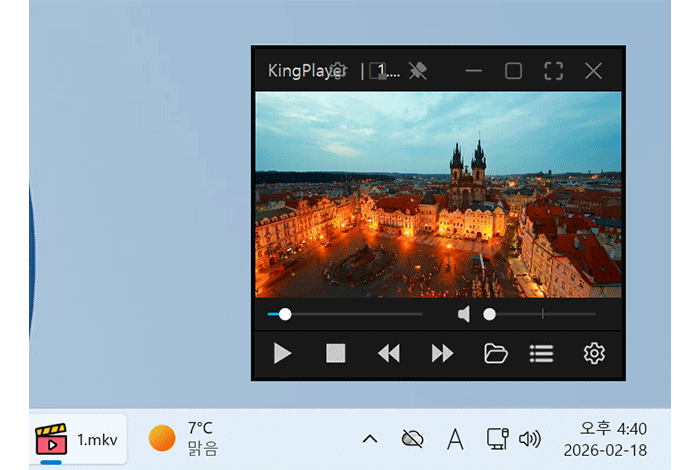The width and height of the screenshot is (700, 470).
Task: Open a file with the folder icon
Action: [x=496, y=354]
